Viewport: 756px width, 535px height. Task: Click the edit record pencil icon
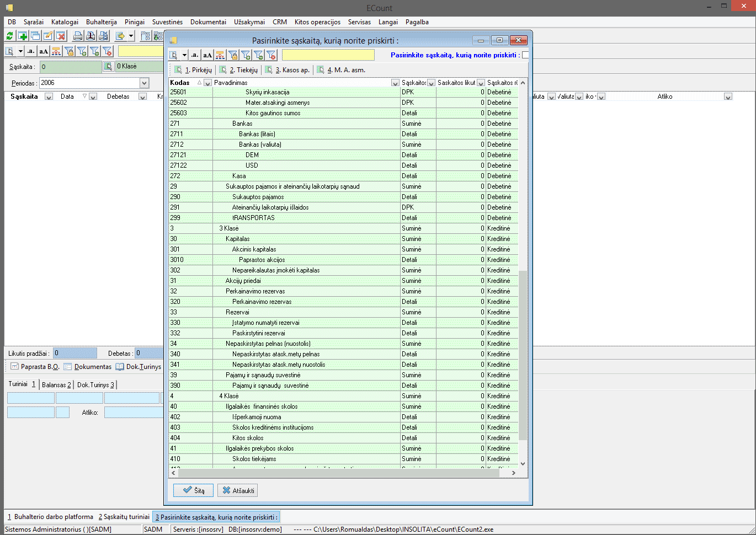pyautogui.click(x=48, y=36)
